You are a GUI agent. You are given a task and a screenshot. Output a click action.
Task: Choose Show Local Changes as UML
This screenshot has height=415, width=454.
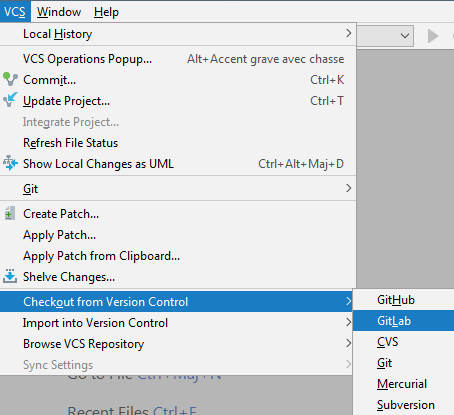pos(178,164)
